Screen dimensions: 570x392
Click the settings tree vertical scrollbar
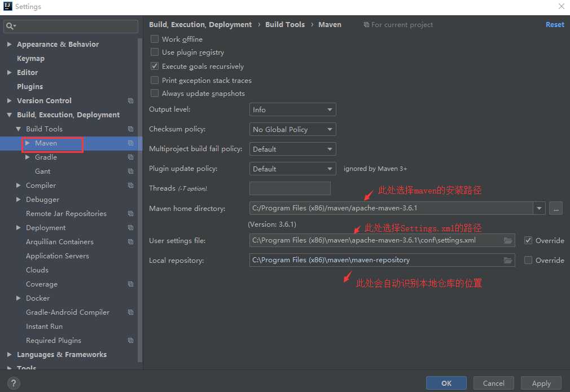[x=140, y=200]
